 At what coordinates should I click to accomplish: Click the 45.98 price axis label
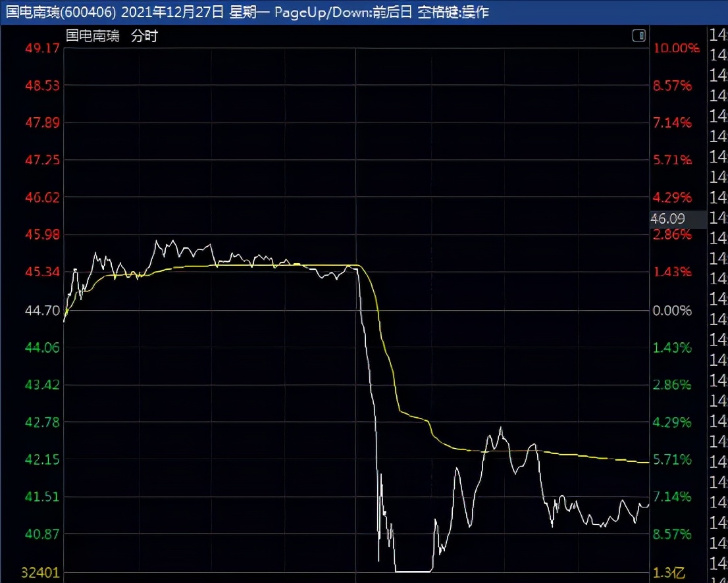42,234
